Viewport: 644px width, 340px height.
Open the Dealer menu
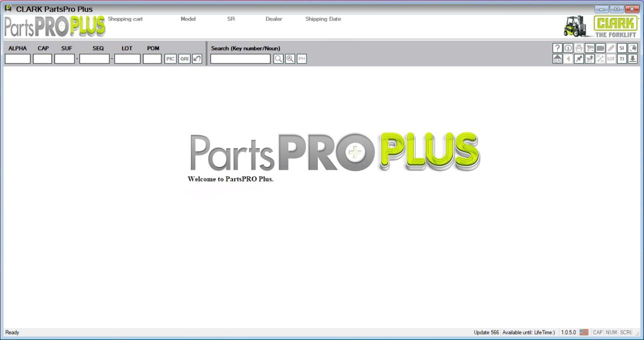click(274, 19)
